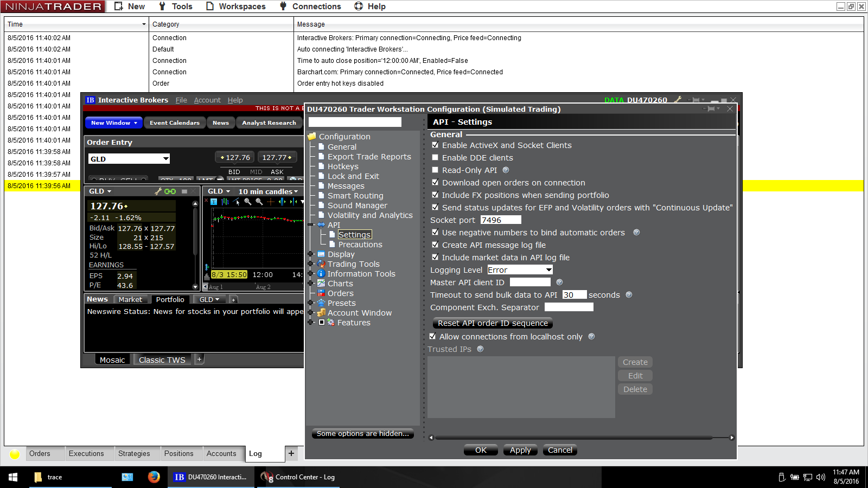Uncheck Enable ActiveX and Socket Clients

pyautogui.click(x=435, y=145)
